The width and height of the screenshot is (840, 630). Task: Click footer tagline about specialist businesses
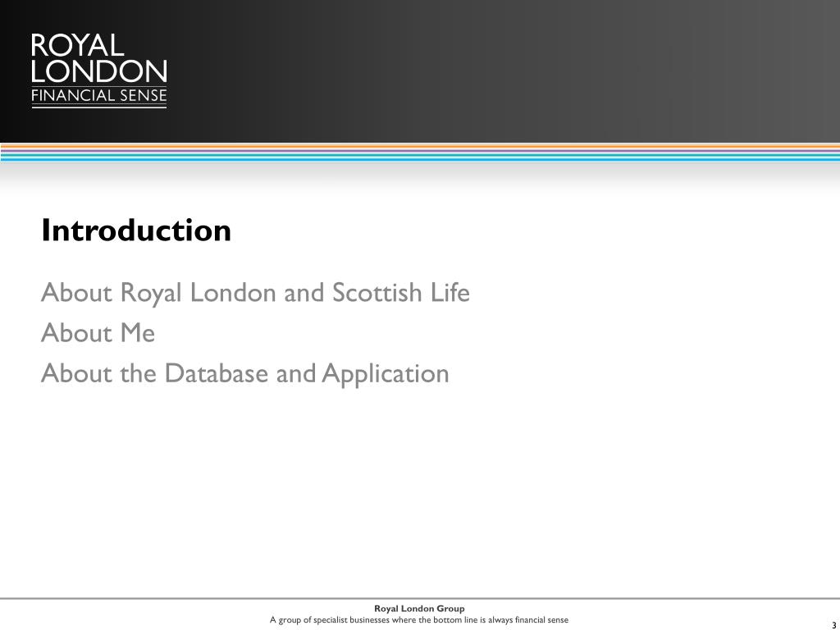point(419,620)
